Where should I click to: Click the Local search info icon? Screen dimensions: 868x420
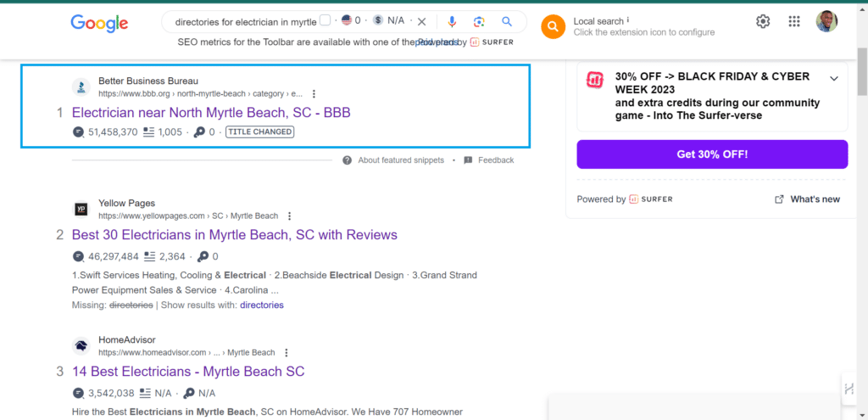tap(628, 20)
